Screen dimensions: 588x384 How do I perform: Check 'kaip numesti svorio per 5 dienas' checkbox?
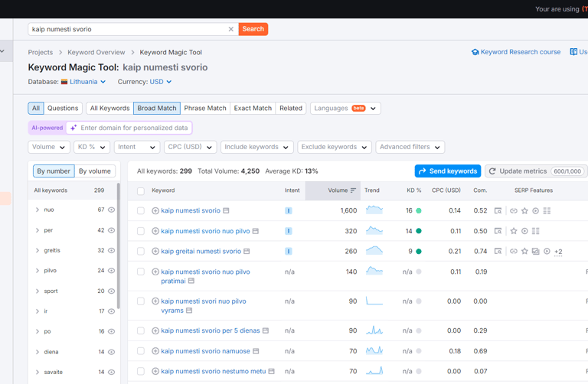point(141,330)
